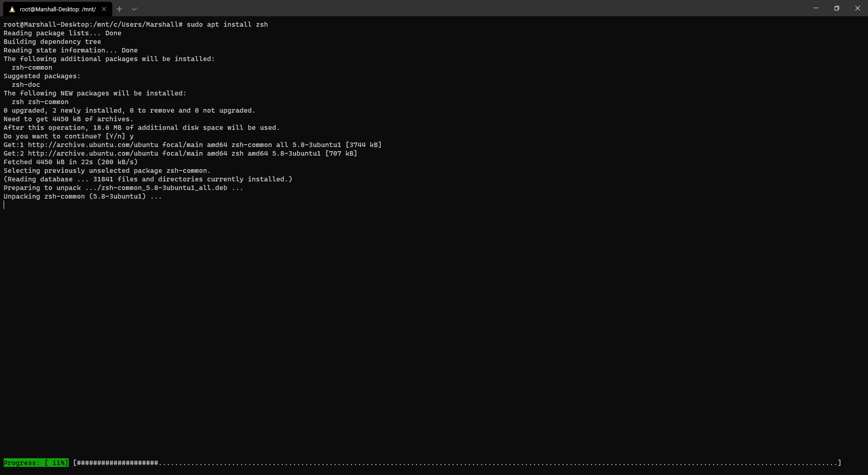Screen dimensions: 868x475
Task: Minimize the Windows Terminal window
Action: tap(816, 8)
